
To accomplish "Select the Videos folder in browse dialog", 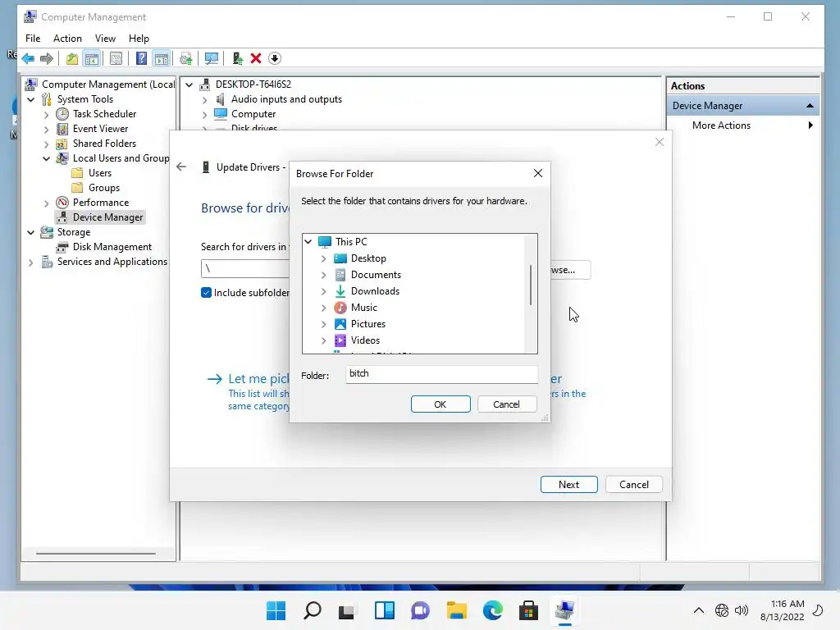I will click(365, 340).
